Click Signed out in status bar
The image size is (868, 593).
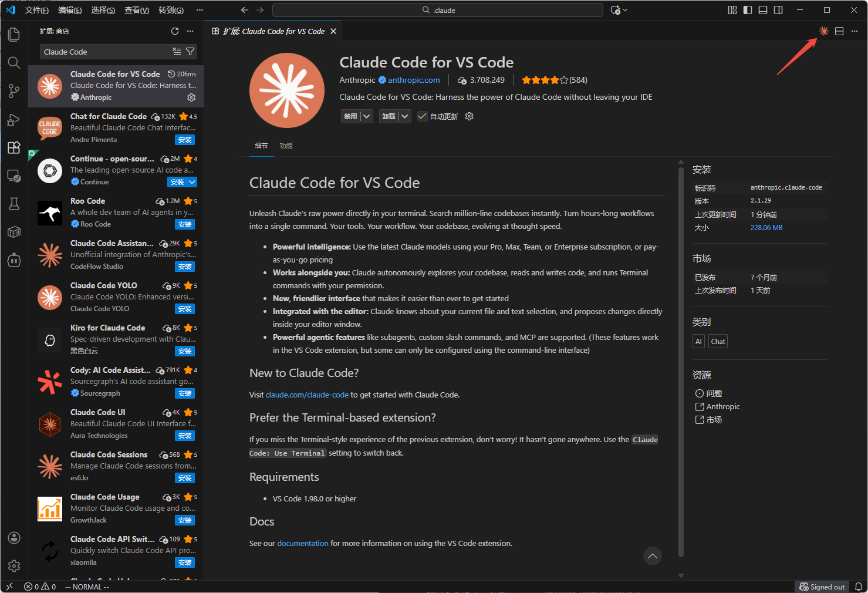coord(822,587)
